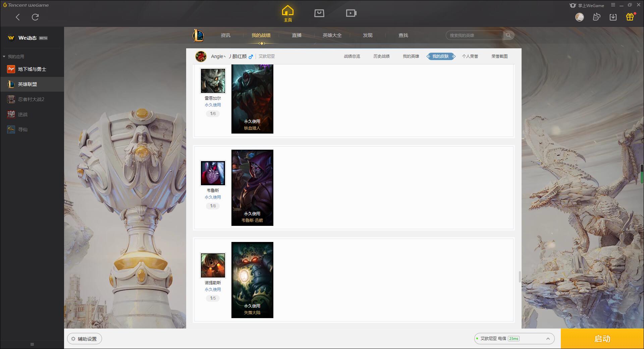
Task: Click the 艾欧尼亚 server label by name
Action: coord(267,56)
